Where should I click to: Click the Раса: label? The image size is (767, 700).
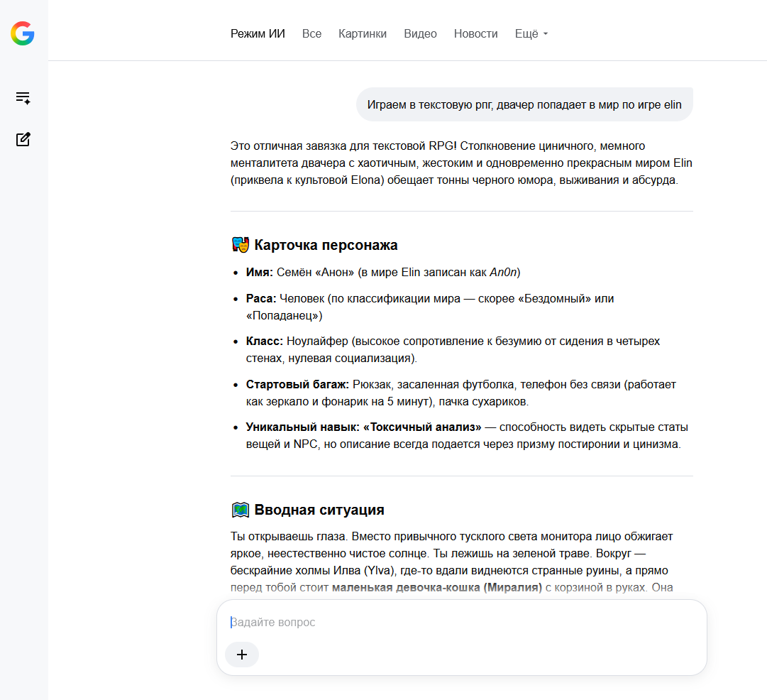click(260, 299)
